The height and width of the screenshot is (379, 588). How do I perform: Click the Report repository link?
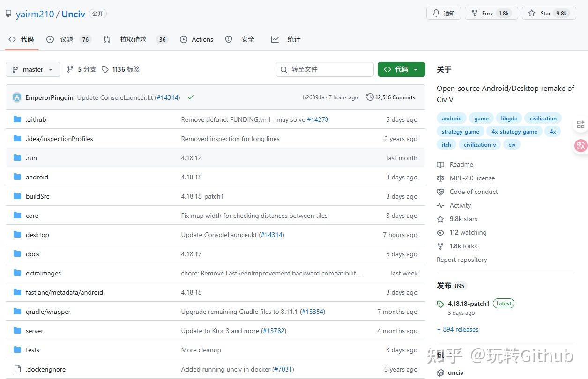coord(461,260)
